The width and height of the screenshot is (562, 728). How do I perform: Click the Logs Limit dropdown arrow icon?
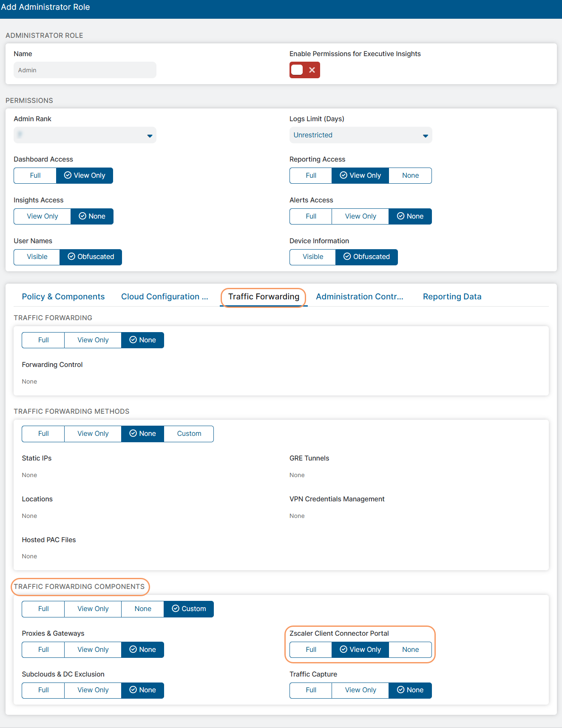click(425, 136)
